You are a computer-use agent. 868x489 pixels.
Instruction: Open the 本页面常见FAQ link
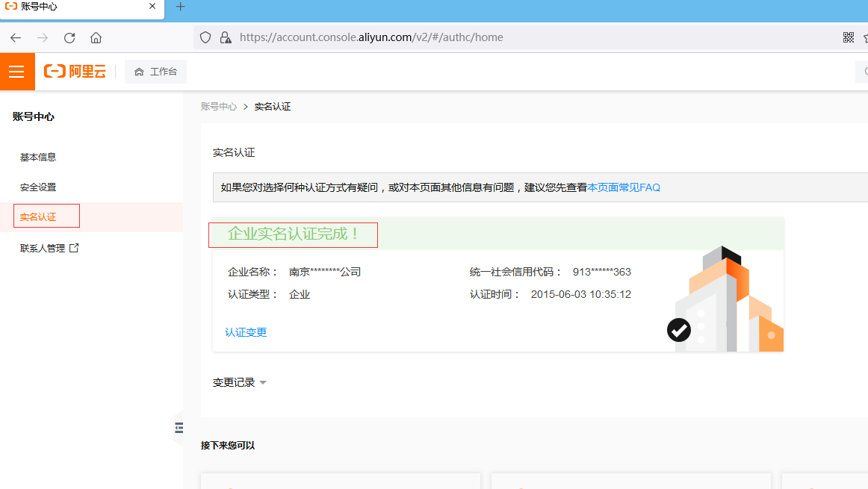pos(624,187)
